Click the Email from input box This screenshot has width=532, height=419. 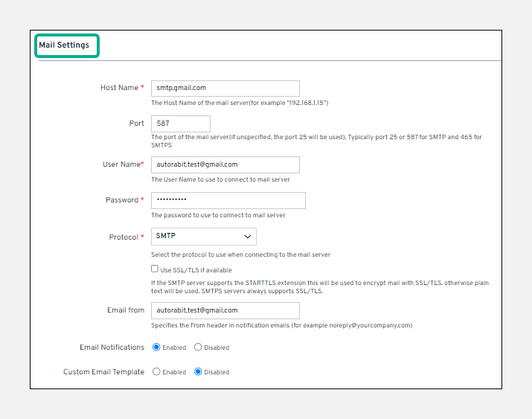click(225, 310)
